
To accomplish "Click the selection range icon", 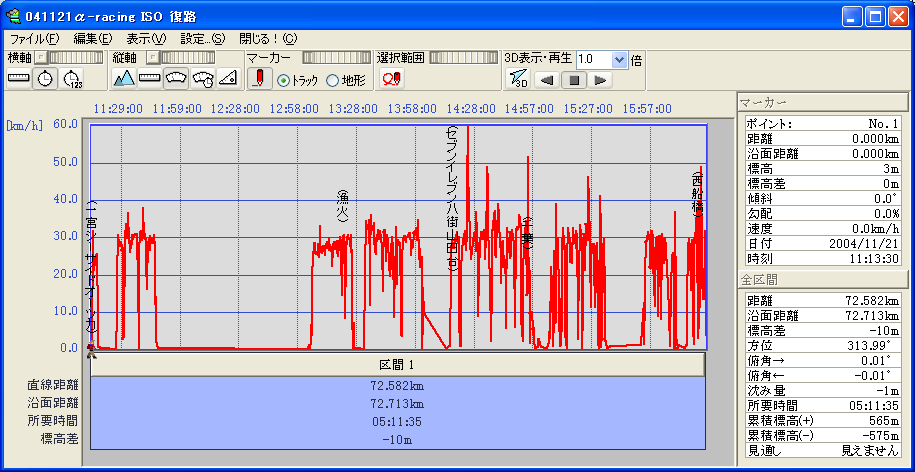I will (x=391, y=79).
